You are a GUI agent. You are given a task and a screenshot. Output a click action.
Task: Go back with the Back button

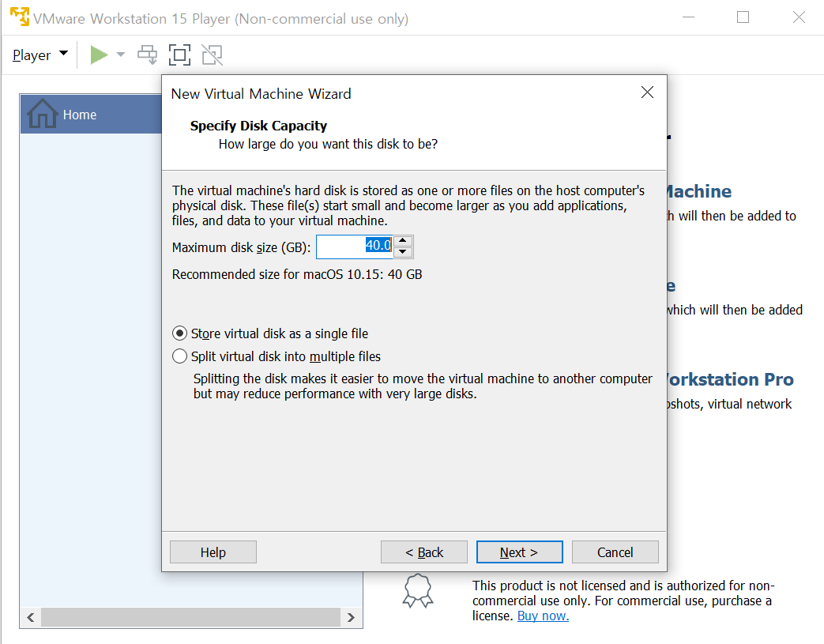[424, 552]
